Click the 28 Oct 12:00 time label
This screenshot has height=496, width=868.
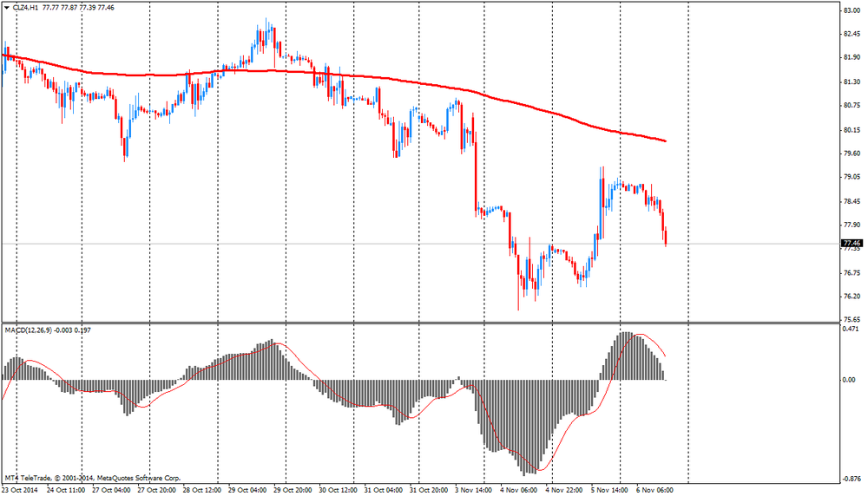coord(202,490)
